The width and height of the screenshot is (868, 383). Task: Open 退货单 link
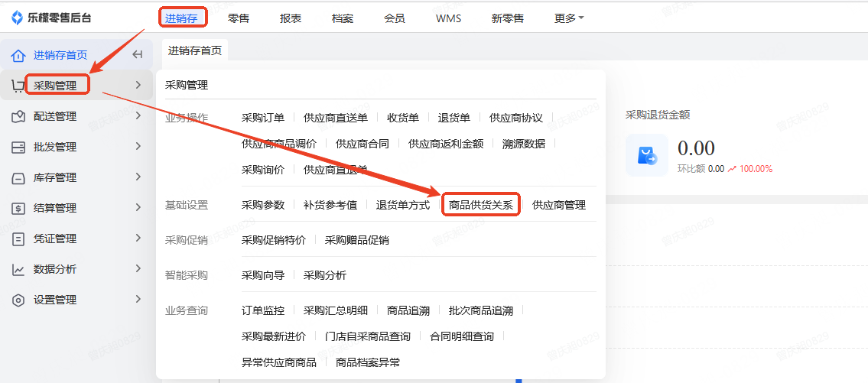tap(454, 117)
